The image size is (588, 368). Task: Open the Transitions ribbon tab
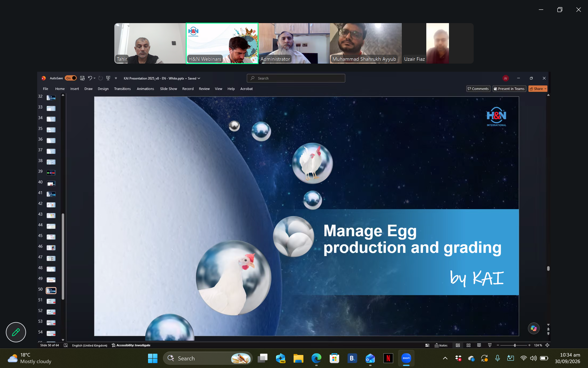pyautogui.click(x=122, y=89)
